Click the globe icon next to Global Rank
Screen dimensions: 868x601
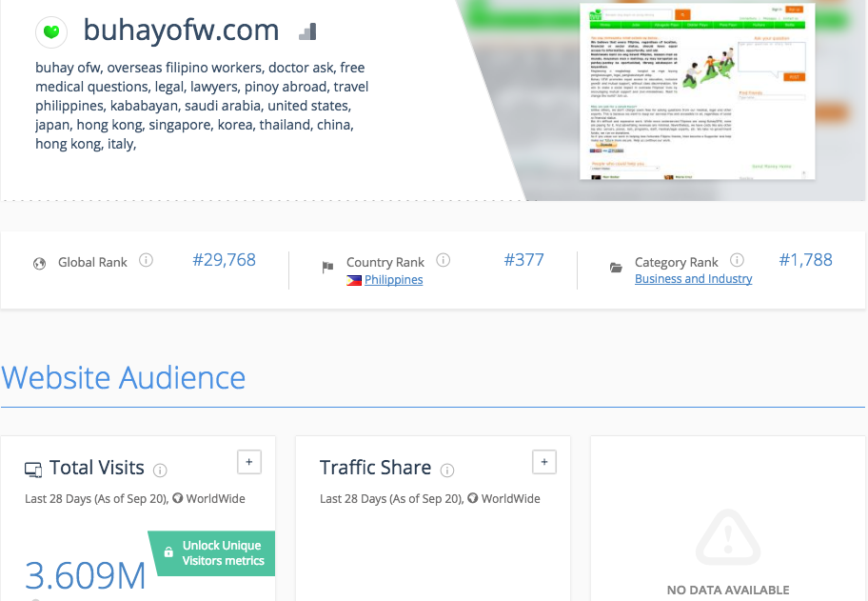(x=39, y=264)
